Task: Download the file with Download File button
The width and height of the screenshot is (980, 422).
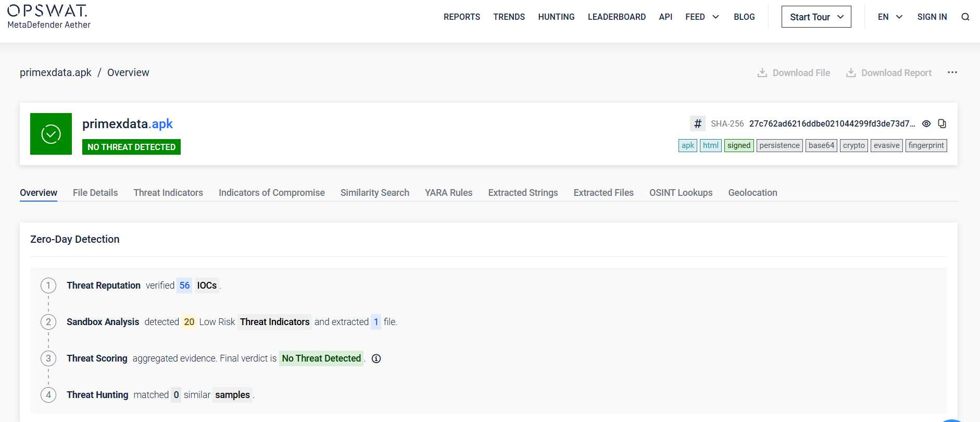Action: pyautogui.click(x=794, y=73)
